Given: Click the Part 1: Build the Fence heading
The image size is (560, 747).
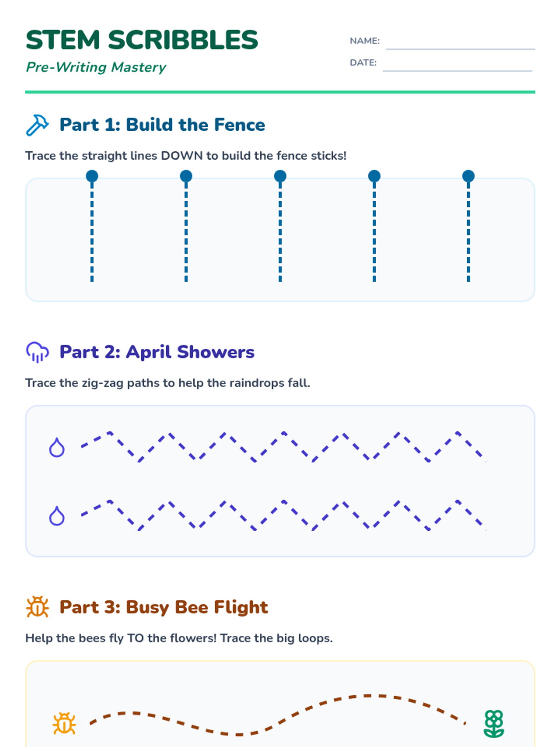Looking at the screenshot, I should [162, 125].
